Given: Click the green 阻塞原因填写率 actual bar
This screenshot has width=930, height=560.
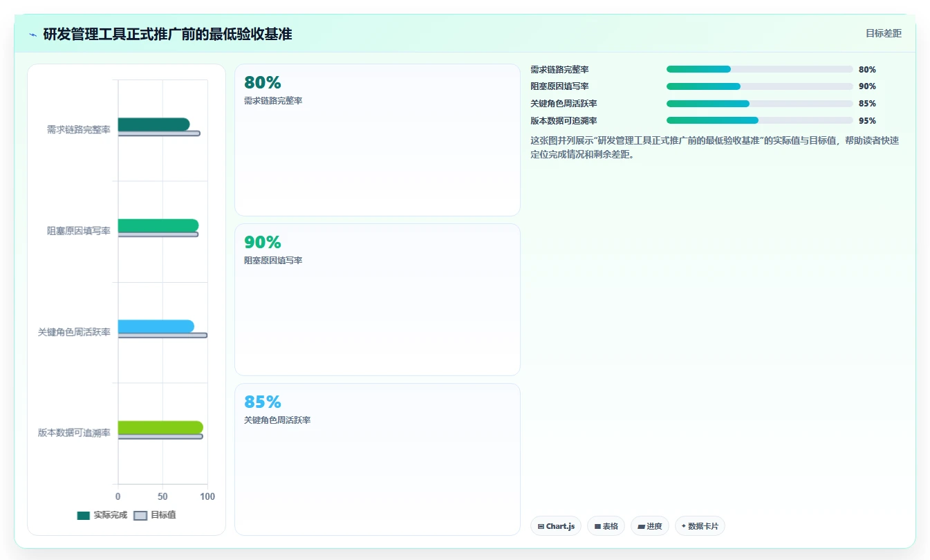Looking at the screenshot, I should coord(158,225).
